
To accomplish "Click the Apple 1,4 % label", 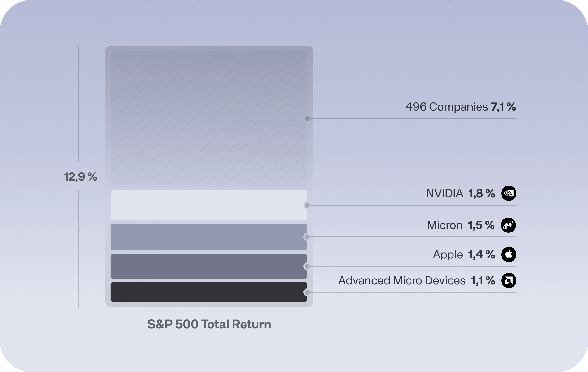I will [464, 255].
